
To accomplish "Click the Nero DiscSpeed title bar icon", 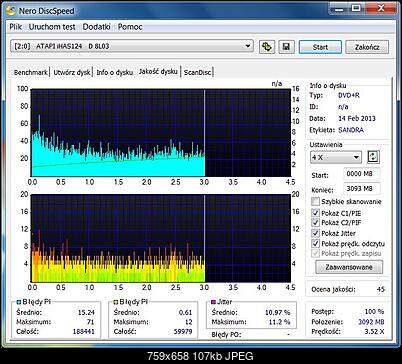I will coord(11,11).
